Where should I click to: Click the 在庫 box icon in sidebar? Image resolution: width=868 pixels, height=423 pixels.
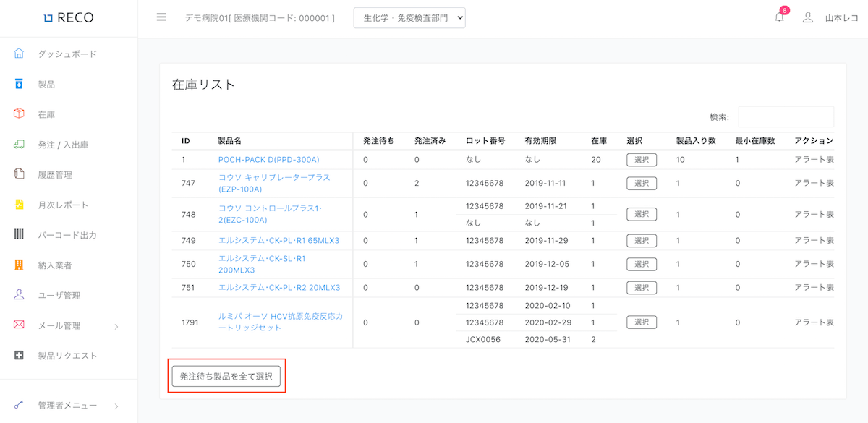point(20,114)
